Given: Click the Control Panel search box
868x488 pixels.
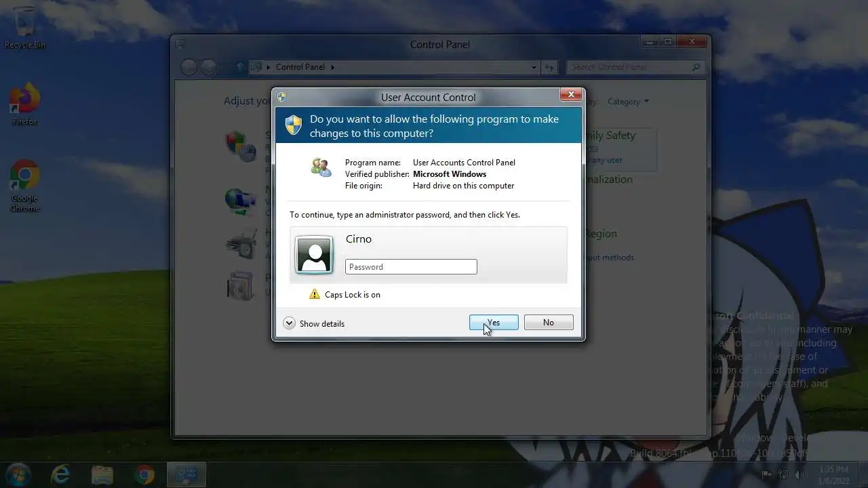Looking at the screenshot, I should tap(635, 67).
